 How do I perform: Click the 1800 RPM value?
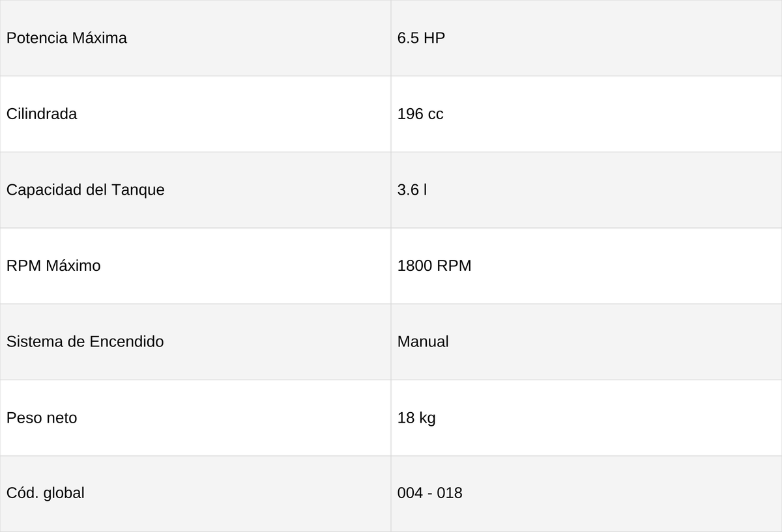(x=434, y=266)
